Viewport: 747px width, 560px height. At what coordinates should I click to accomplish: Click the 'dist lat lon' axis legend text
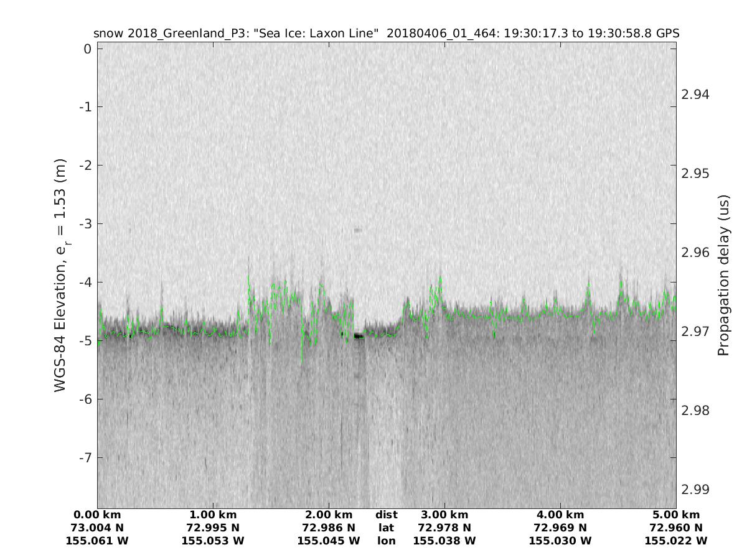387,528
